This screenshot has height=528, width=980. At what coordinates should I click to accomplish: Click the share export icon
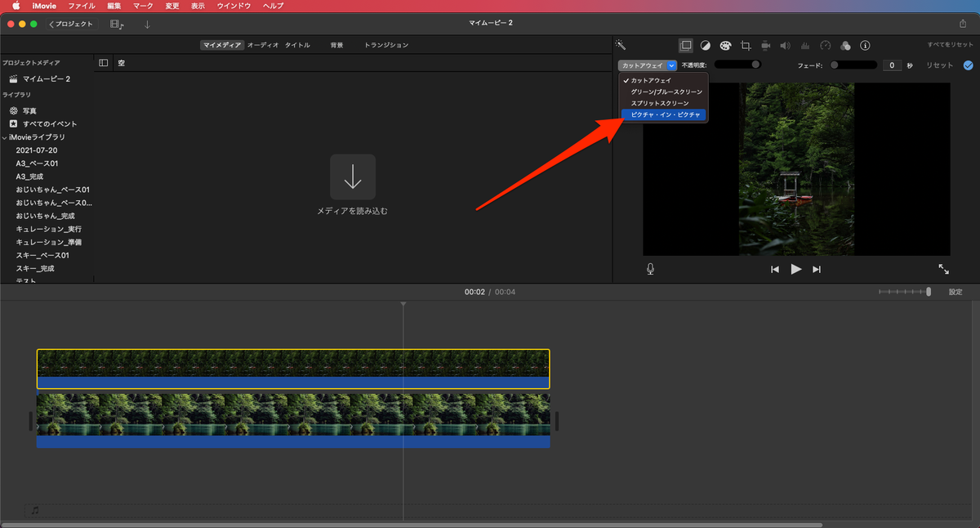click(x=962, y=24)
